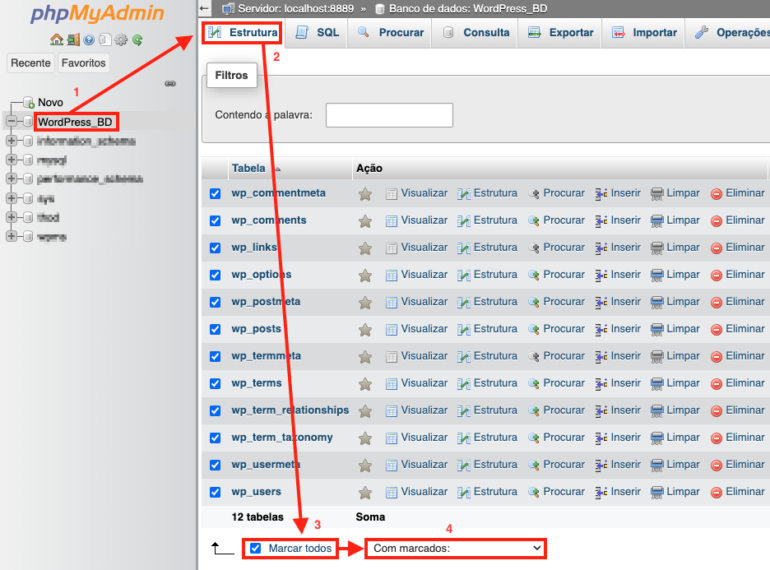The width and height of the screenshot is (770, 570).
Task: Star the wp_usermeta table
Action: pos(365,465)
